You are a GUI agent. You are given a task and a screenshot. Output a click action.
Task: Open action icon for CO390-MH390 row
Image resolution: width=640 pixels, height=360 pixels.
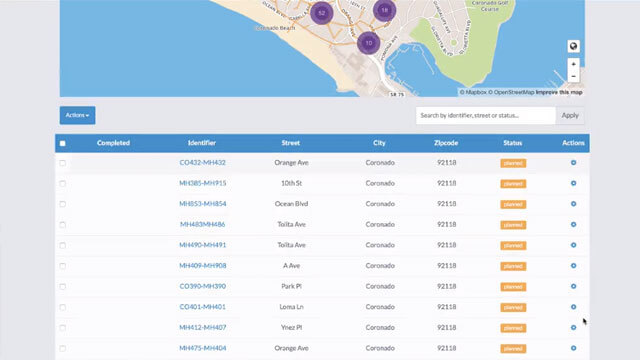tap(573, 286)
